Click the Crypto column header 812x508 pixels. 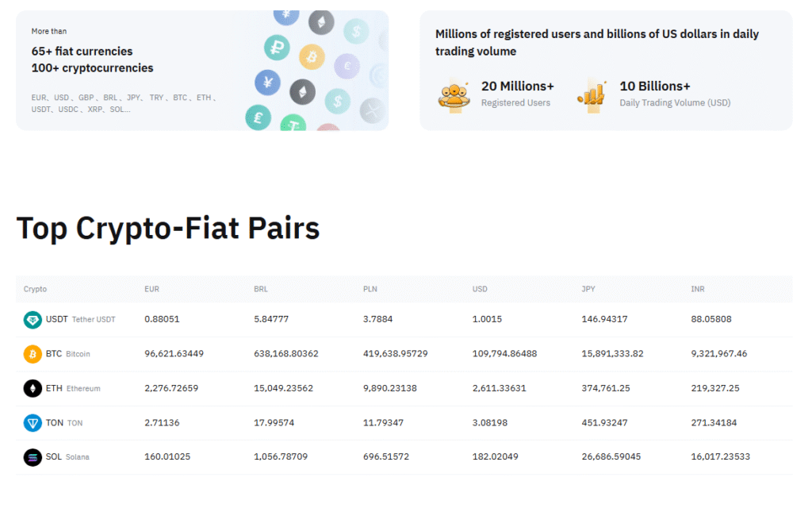(x=35, y=289)
